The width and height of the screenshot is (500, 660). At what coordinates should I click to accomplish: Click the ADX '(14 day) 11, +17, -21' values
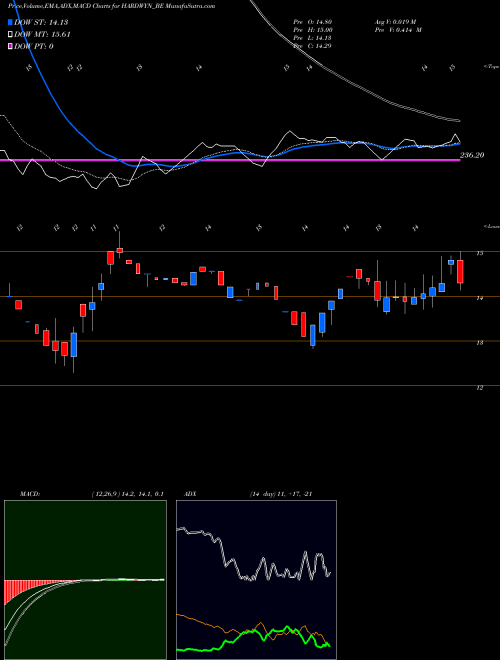click(x=280, y=494)
